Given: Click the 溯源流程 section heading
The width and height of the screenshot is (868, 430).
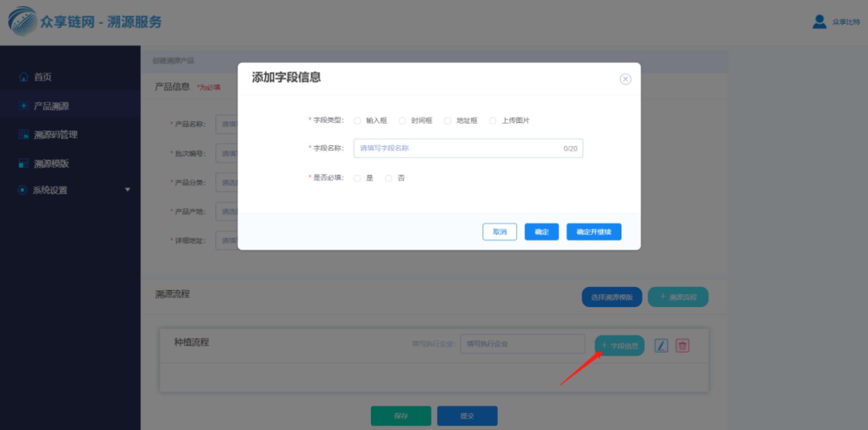Looking at the screenshot, I should [172, 294].
